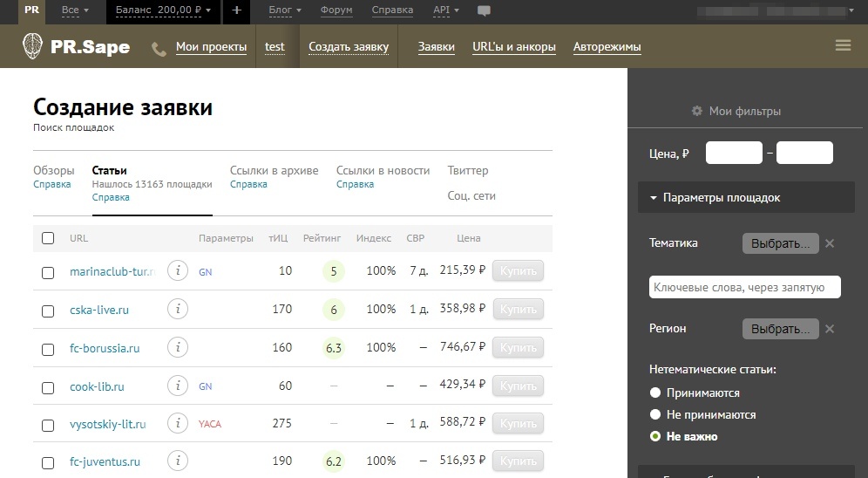Click the PR.Sape brain logo
The width and height of the screenshot is (868, 478).
coord(32,46)
